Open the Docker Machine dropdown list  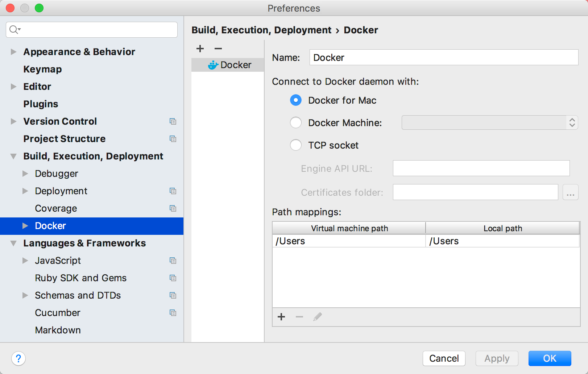click(490, 122)
